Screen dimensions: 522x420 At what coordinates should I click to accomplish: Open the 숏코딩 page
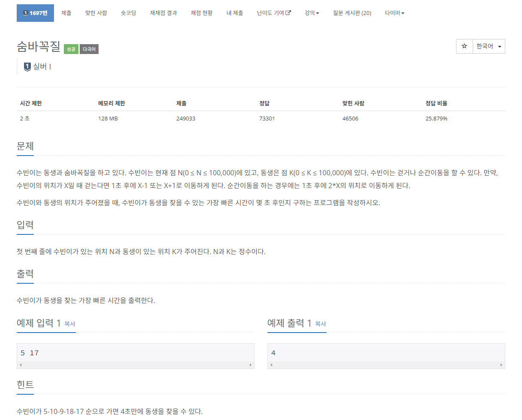click(x=128, y=13)
